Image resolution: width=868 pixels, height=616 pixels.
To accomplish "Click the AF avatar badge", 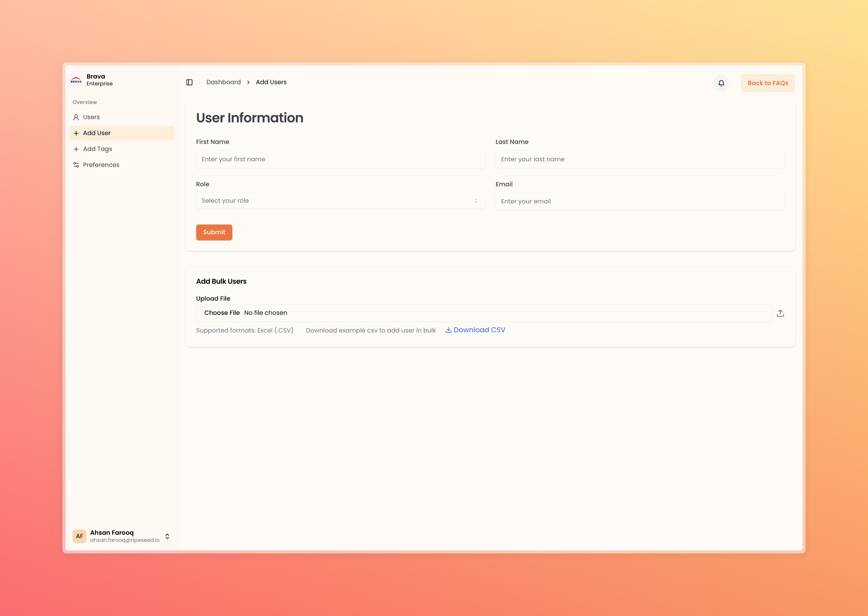I will pos(80,536).
